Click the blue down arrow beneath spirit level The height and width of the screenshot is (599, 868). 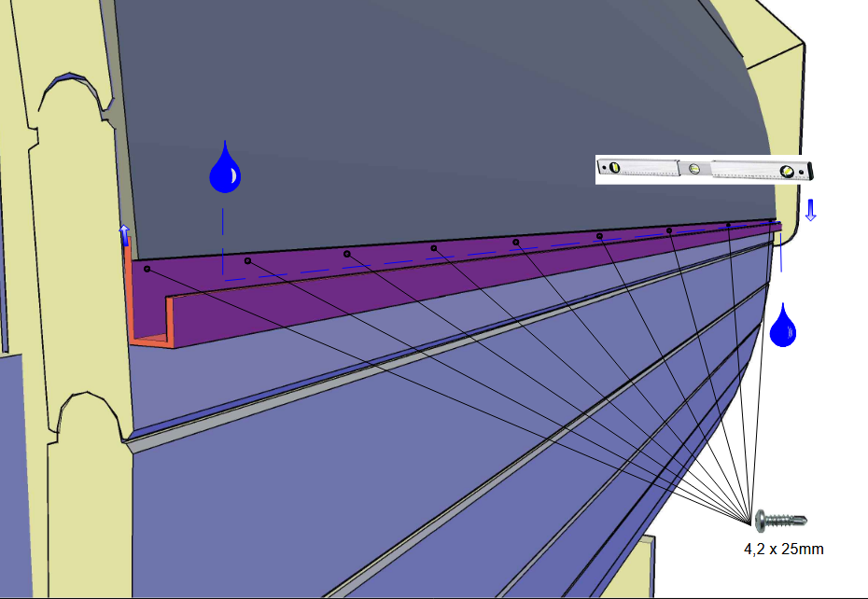point(810,209)
